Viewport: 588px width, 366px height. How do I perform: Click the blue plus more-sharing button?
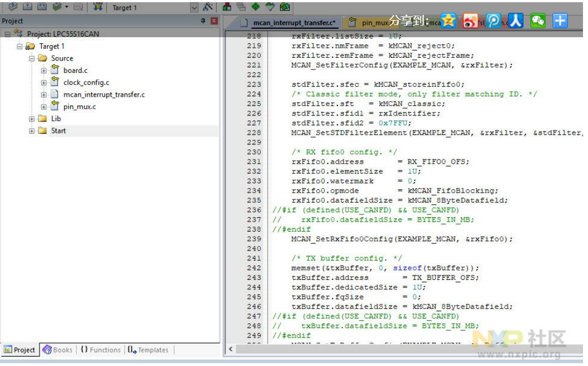[x=560, y=21]
